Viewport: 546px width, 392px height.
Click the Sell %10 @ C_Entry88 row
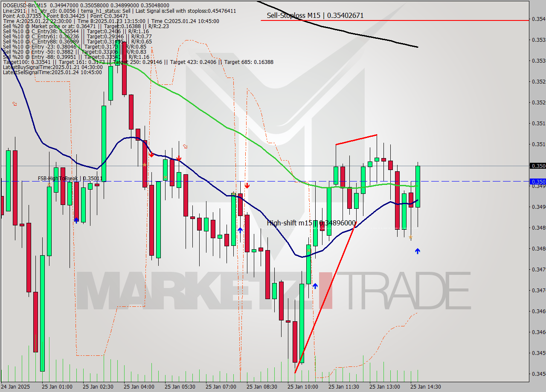77,41
